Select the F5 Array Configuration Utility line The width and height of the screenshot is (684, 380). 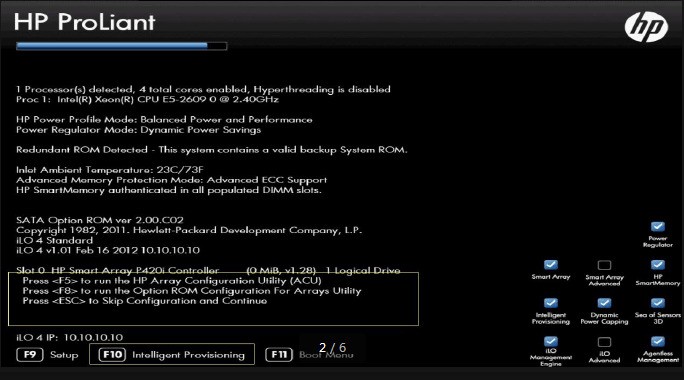tap(172, 281)
